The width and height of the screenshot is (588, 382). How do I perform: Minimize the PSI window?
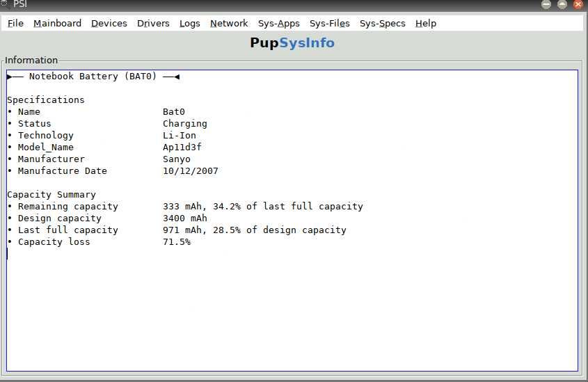click(x=546, y=4)
